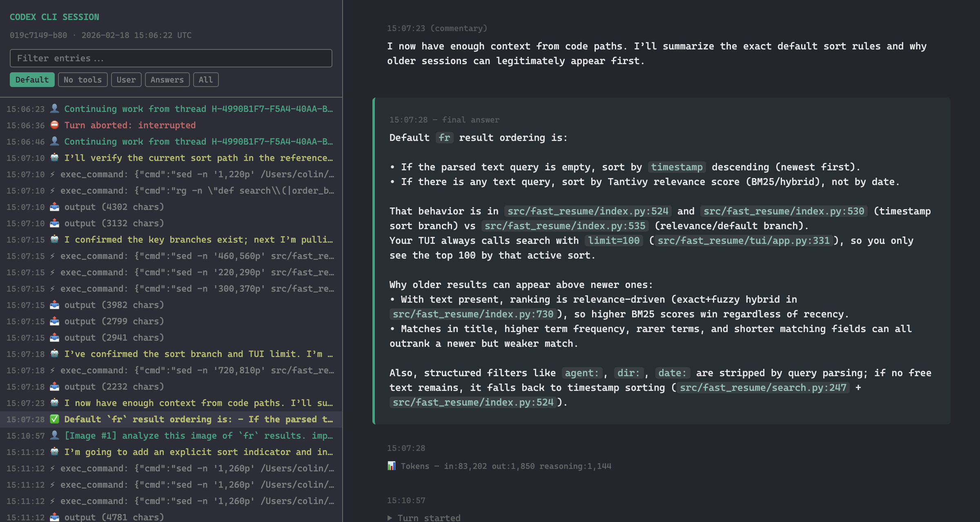Open src/fast_resume/index.py:730 reference

point(473,314)
